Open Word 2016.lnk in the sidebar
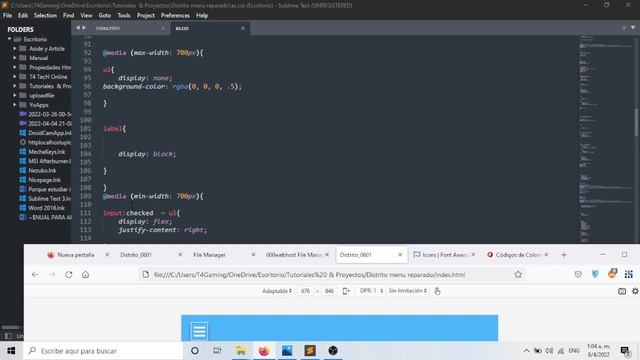640x360 pixels. (47, 208)
